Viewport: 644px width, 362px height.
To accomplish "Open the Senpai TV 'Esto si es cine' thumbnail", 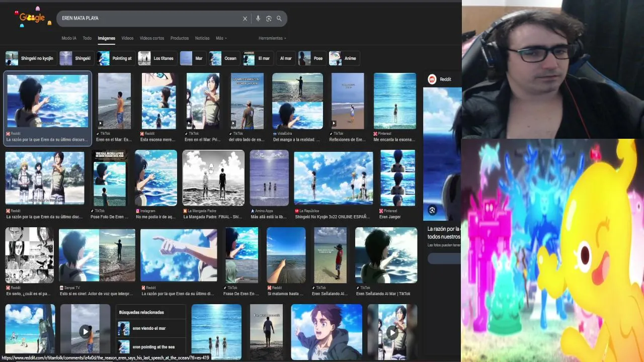I will pyautogui.click(x=97, y=255).
